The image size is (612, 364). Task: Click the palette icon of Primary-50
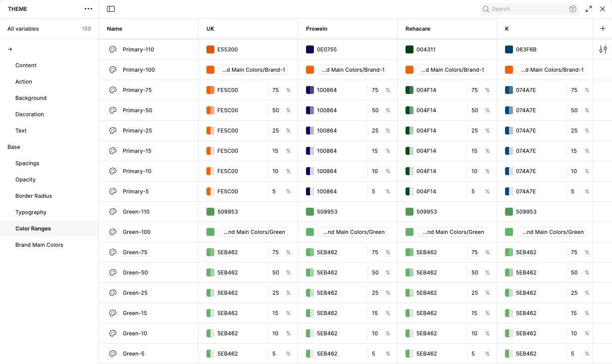pyautogui.click(x=113, y=110)
